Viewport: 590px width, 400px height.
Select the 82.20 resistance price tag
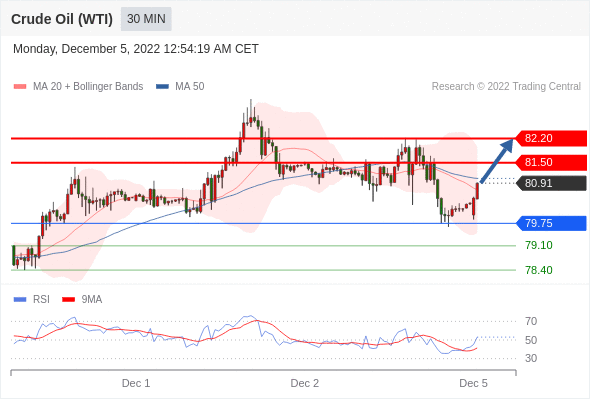coord(551,138)
